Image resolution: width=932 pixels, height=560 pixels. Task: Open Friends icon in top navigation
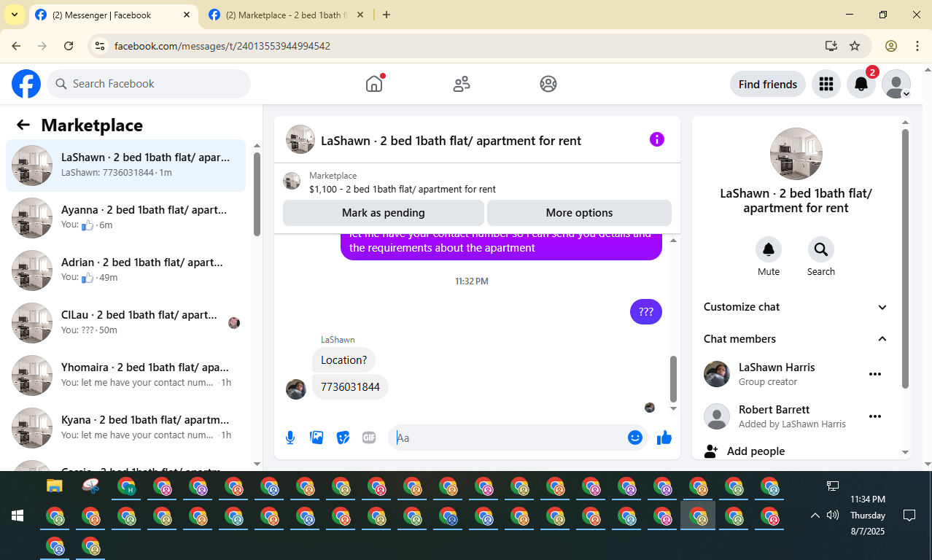(x=462, y=84)
